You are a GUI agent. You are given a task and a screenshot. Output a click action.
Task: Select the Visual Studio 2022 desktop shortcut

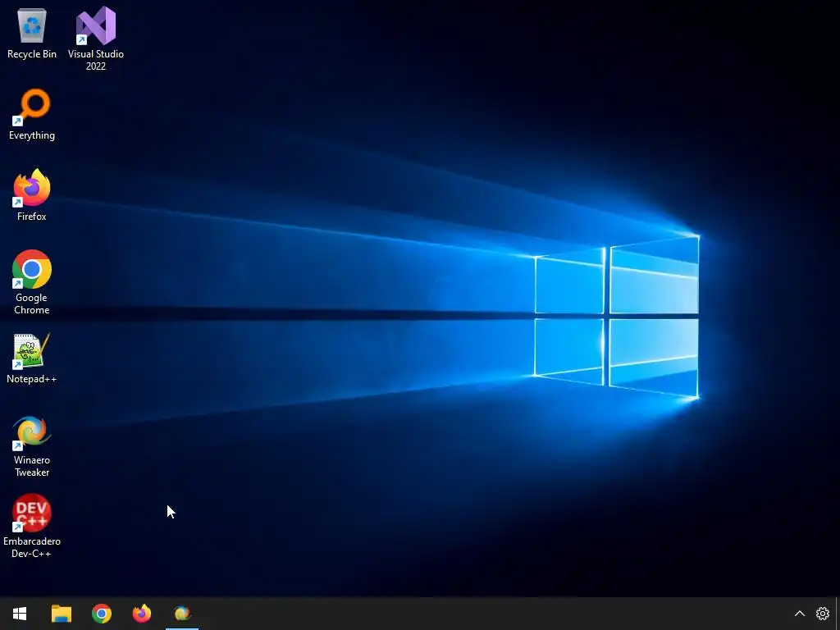point(96,39)
